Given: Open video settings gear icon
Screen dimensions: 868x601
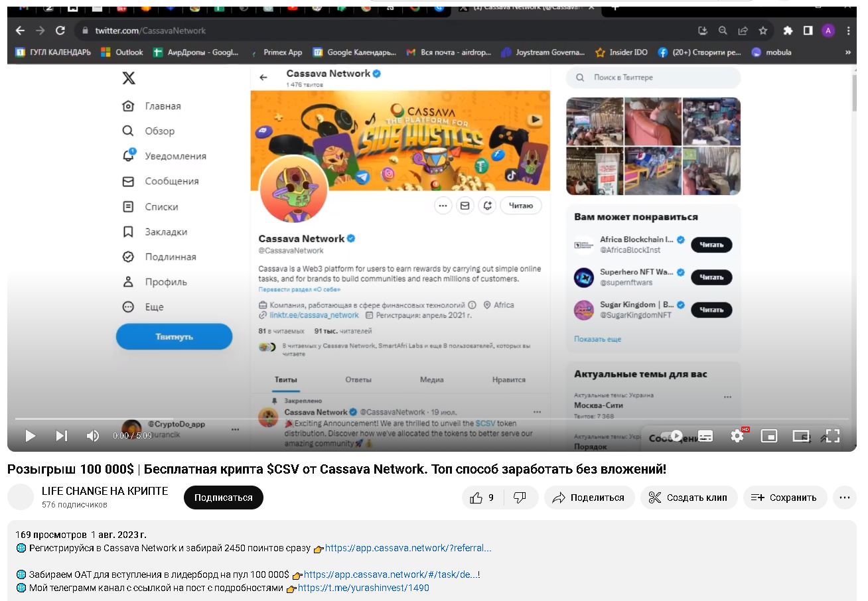Looking at the screenshot, I should (737, 436).
